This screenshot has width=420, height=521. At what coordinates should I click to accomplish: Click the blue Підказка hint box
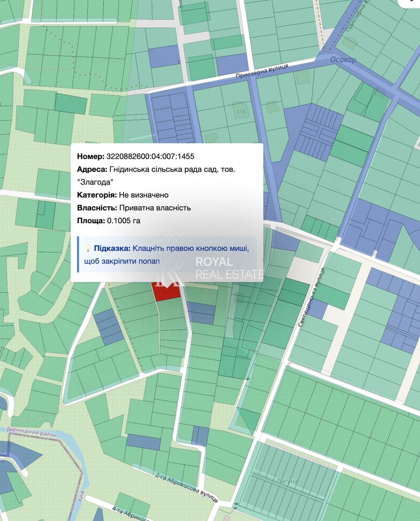[x=167, y=254]
